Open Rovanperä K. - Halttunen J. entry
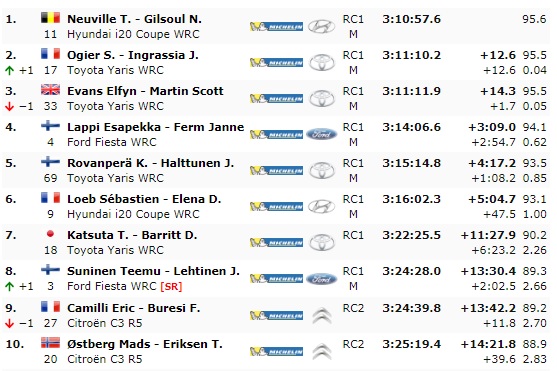The height and width of the screenshot is (371, 557). 150,163
